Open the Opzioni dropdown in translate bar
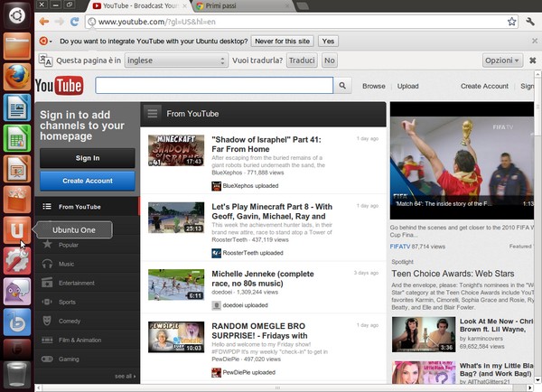 pos(502,61)
